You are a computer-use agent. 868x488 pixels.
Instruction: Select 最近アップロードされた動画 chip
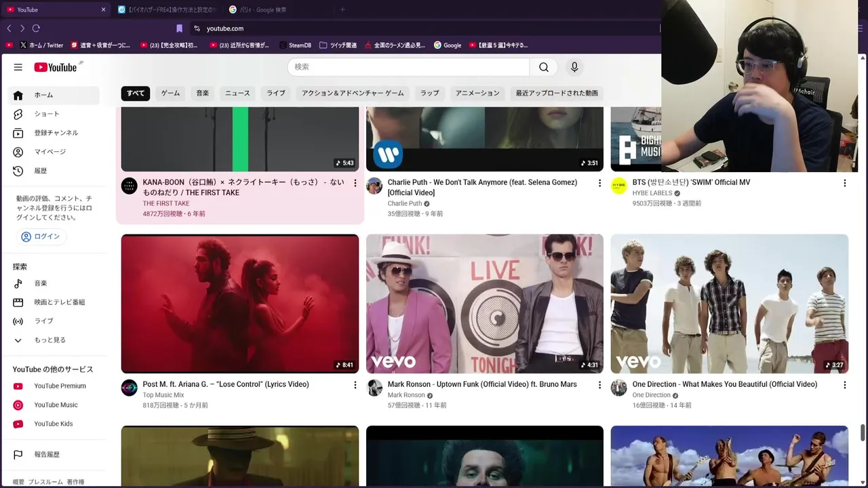[557, 93]
